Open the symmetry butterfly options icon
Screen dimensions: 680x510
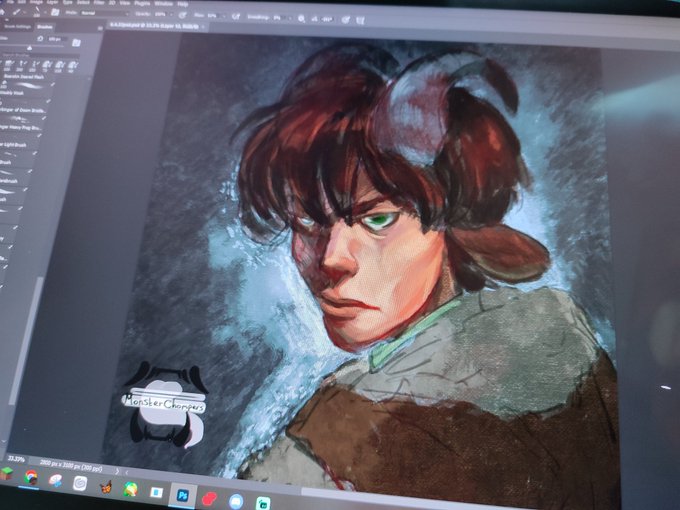[x=360, y=20]
